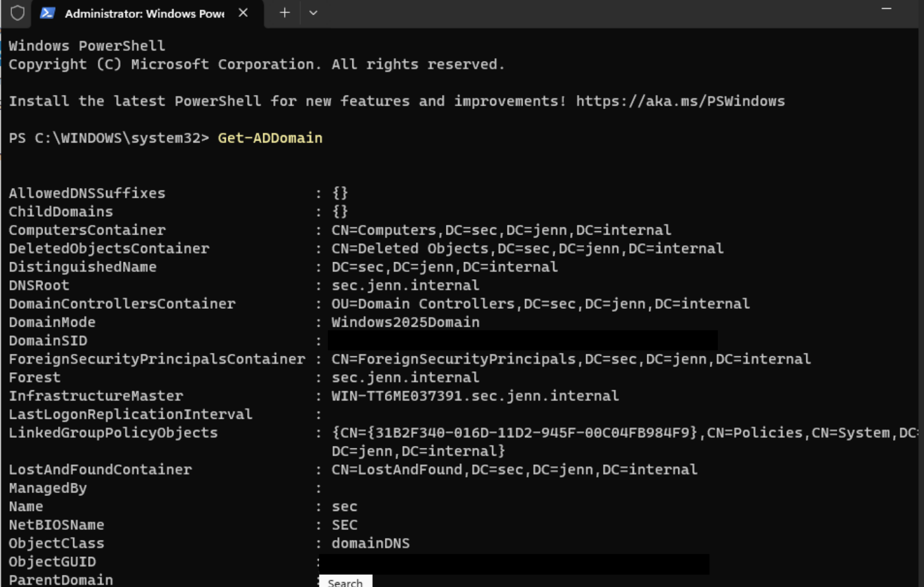Click the Search button at the bottom
This screenshot has width=924, height=587.
click(345, 582)
